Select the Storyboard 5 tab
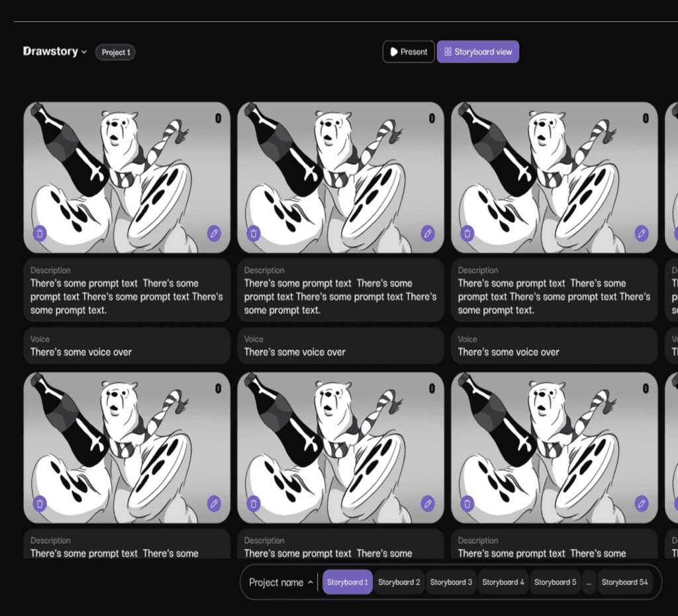678x616 pixels. click(x=556, y=582)
